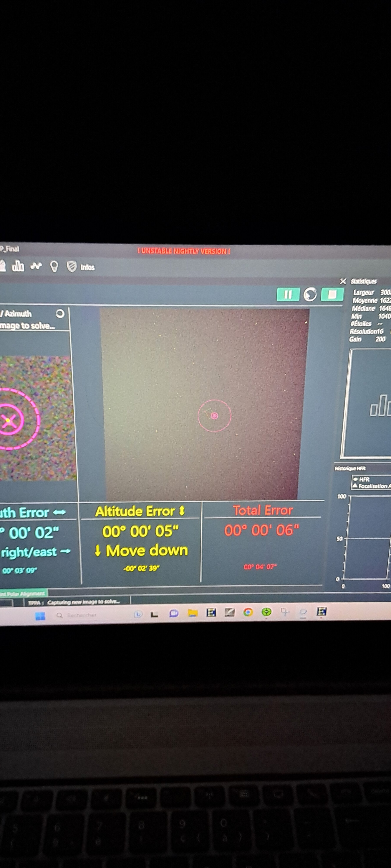Open the wavy graph icon in the top toolbar

click(x=36, y=266)
